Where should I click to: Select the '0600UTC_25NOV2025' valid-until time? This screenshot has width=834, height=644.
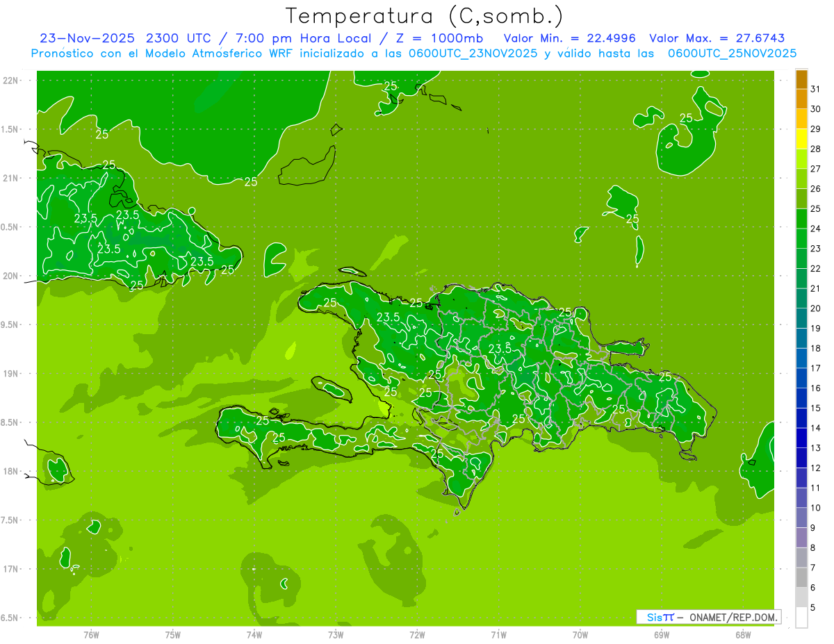pyautogui.click(x=732, y=53)
